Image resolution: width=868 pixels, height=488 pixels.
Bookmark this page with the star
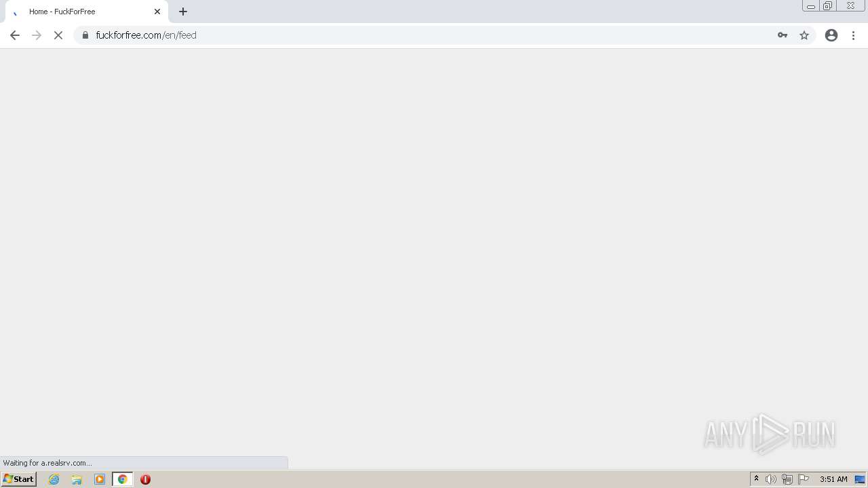click(804, 35)
